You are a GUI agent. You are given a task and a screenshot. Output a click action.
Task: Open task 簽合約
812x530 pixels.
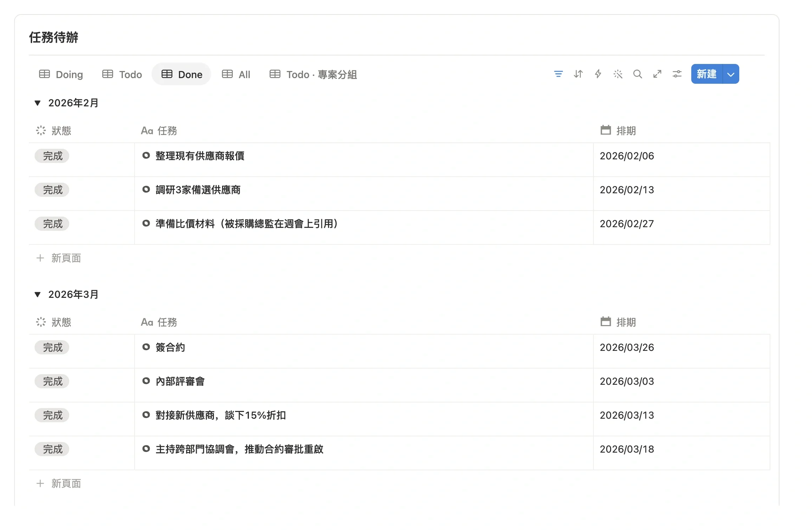[170, 347]
